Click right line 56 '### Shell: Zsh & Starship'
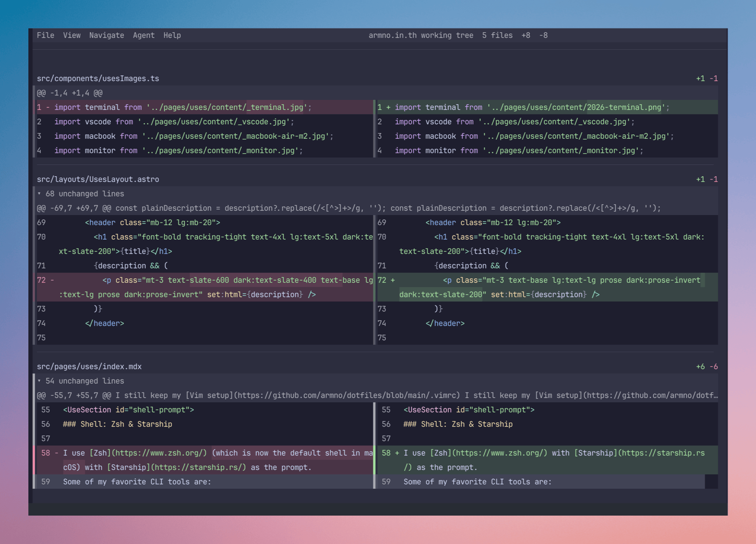 pyautogui.click(x=547, y=425)
